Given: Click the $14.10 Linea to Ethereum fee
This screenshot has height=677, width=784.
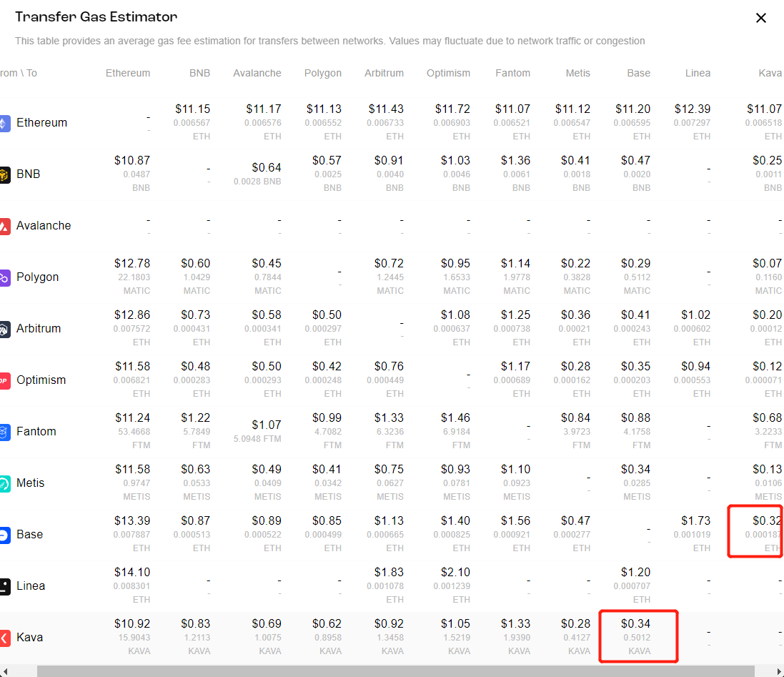Looking at the screenshot, I should click(132, 573).
